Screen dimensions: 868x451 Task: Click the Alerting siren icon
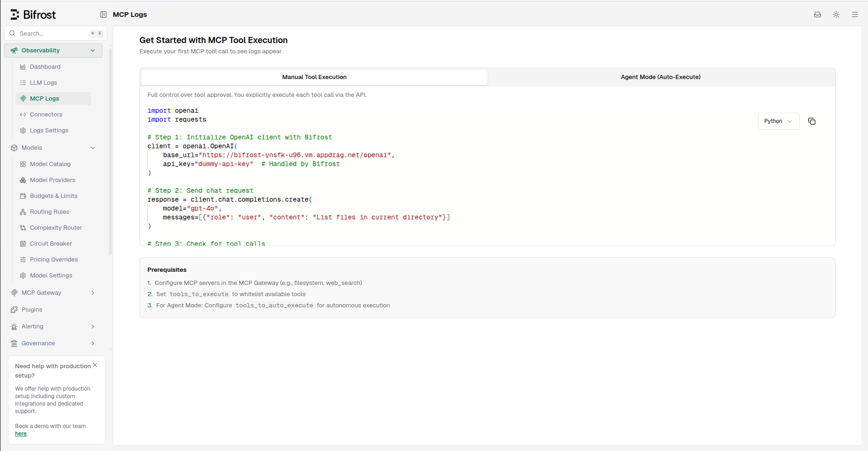(14, 327)
